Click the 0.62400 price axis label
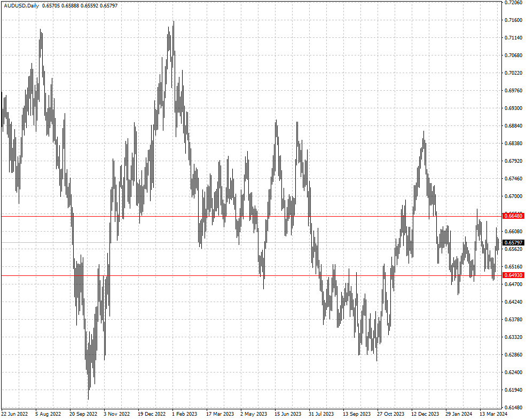 point(514,372)
